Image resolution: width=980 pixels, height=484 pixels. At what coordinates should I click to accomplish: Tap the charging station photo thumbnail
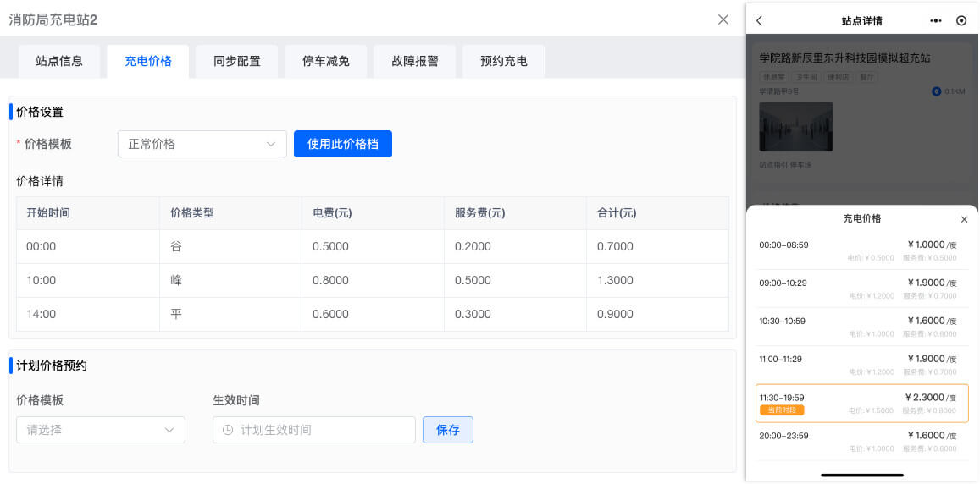coord(795,127)
